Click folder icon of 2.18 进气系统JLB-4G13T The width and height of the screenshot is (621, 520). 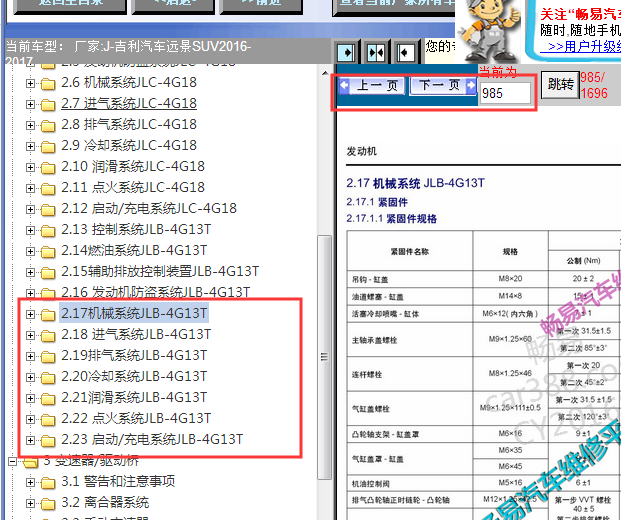point(48,336)
